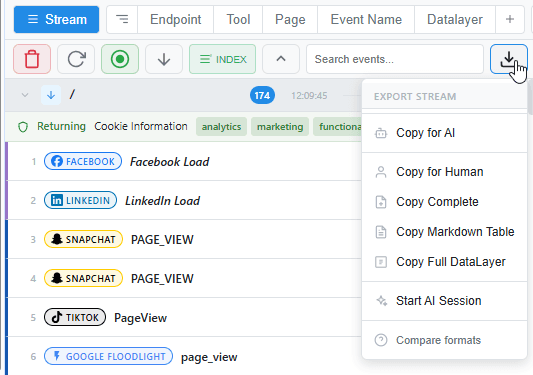Click the hierarchy filter icon tab
533x375 pixels.
[x=122, y=19]
